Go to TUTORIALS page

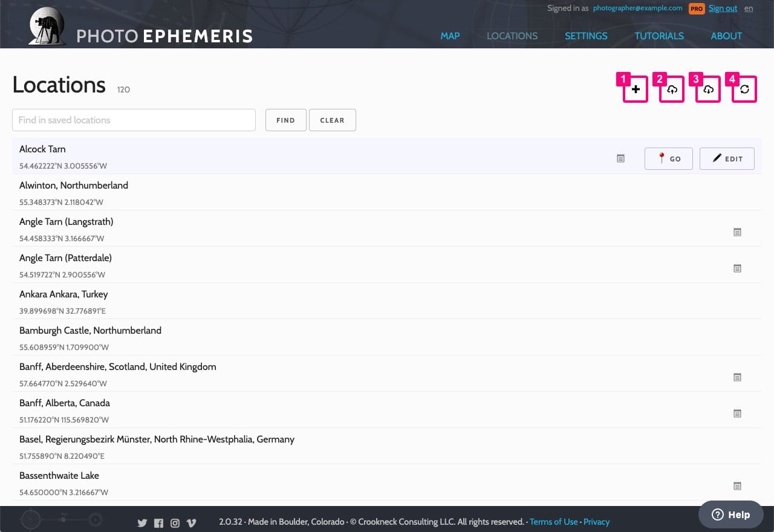tap(659, 36)
